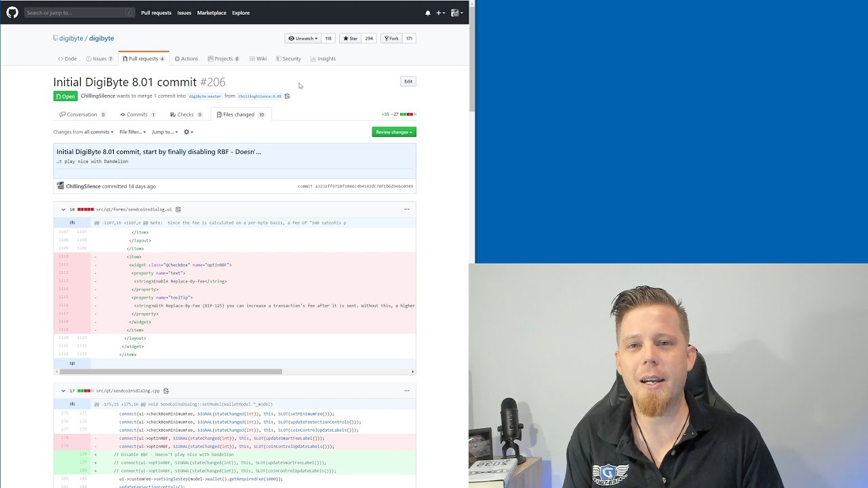Image resolution: width=868 pixels, height=488 pixels.
Task: Switch to the Actions tab
Action: 186,59
